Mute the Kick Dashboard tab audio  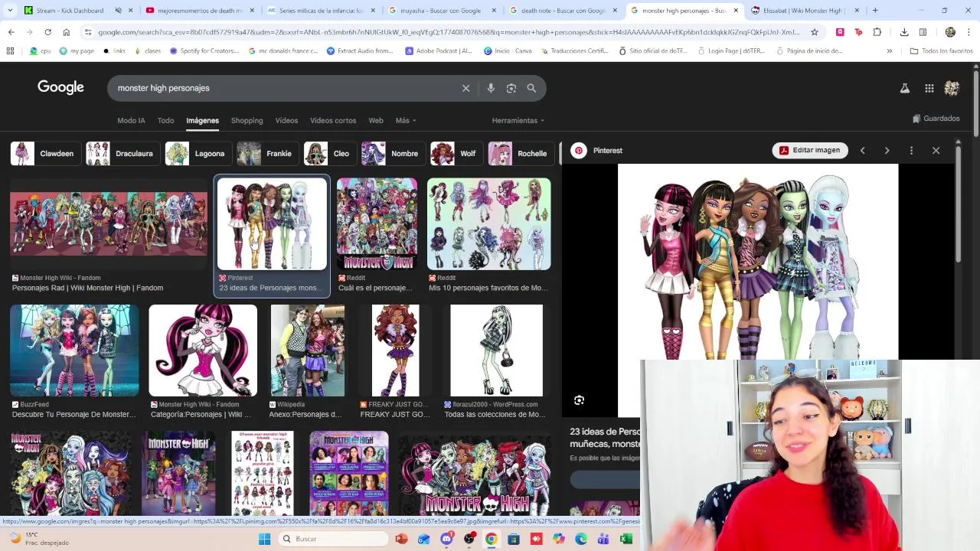119,11
